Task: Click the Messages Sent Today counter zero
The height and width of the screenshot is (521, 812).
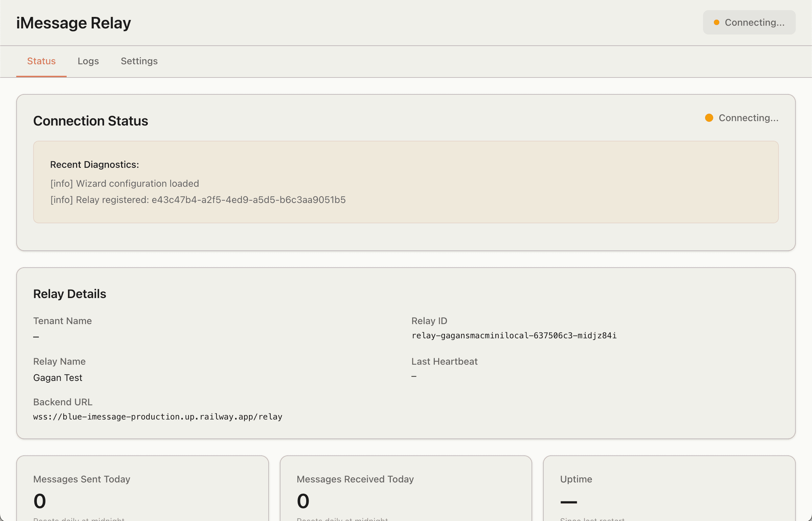Action: point(39,501)
